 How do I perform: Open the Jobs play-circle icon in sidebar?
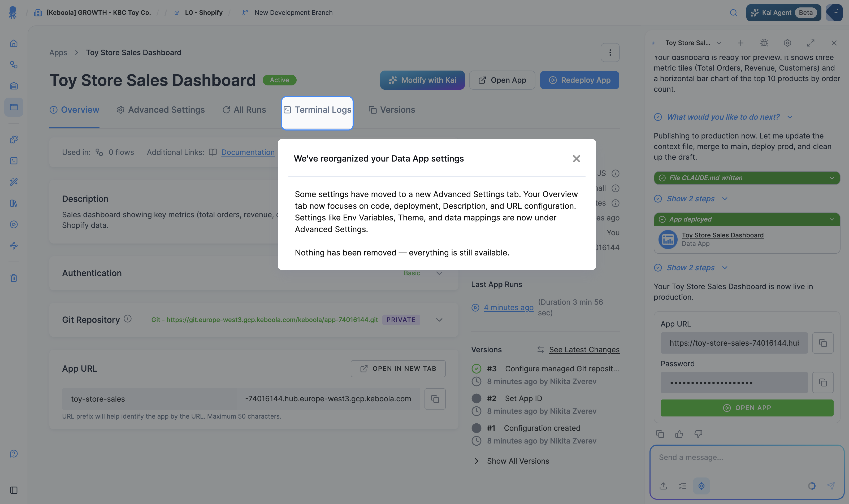tap(14, 224)
